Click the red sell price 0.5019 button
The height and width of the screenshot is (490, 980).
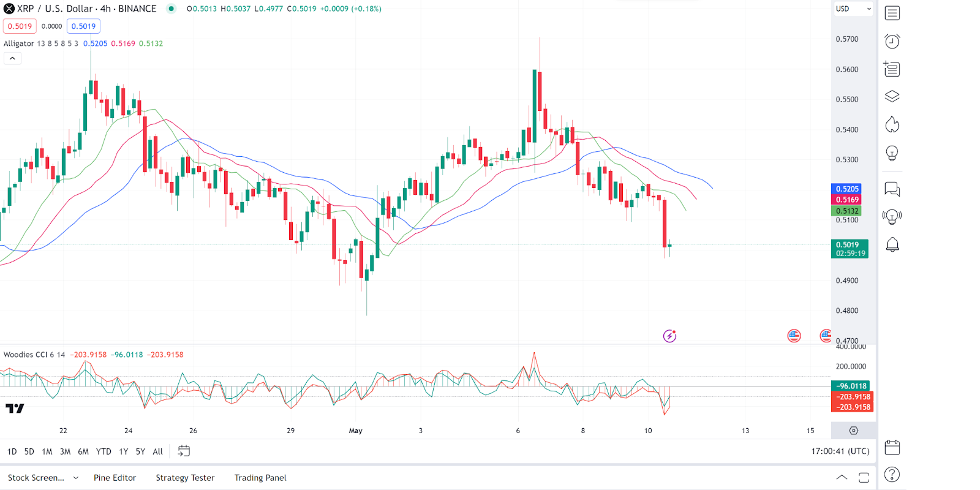tap(20, 26)
